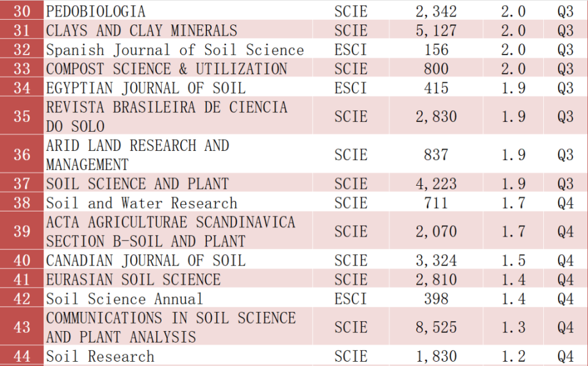Click citation count 8,525
Viewport: 588px width, 366px height.
436,327
